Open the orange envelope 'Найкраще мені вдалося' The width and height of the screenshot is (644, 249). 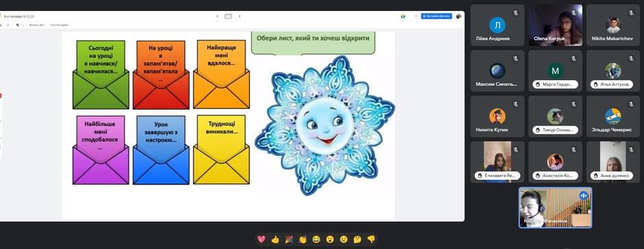point(221,74)
